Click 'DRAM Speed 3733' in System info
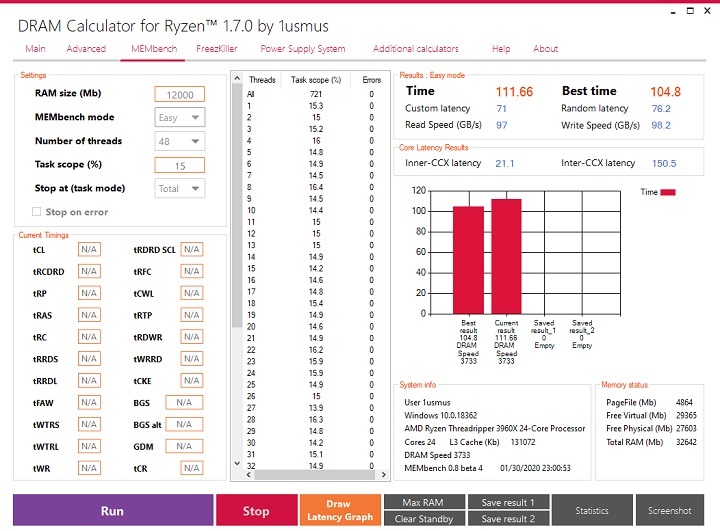Image resolution: width=720 pixels, height=531 pixels. coord(437,455)
